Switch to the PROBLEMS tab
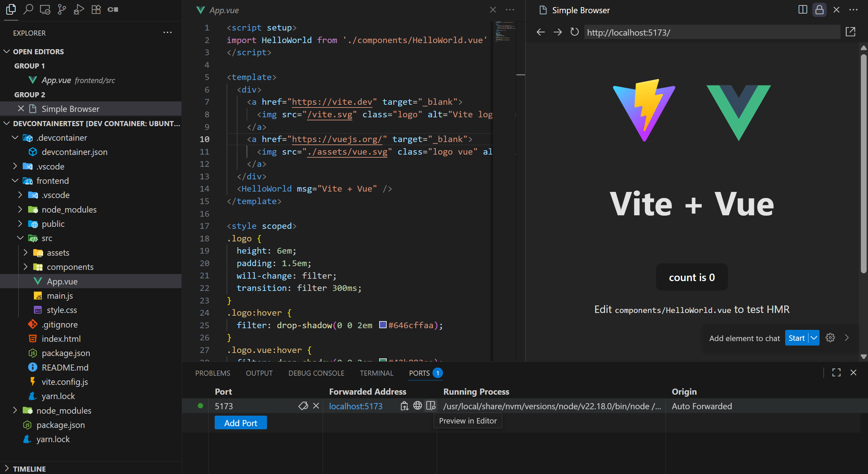 [x=213, y=373]
